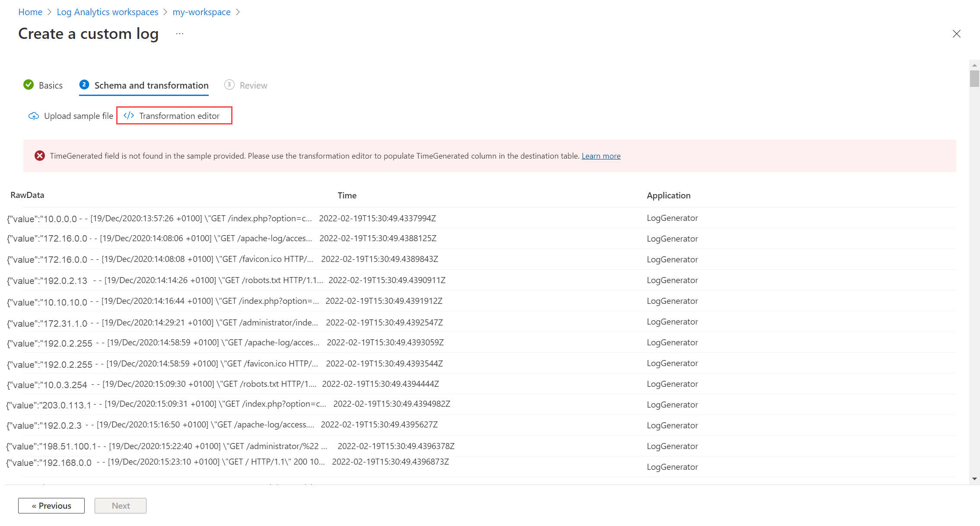Viewport: 980px width, 526px height.
Task: Click the Learn more link
Action: (x=601, y=156)
